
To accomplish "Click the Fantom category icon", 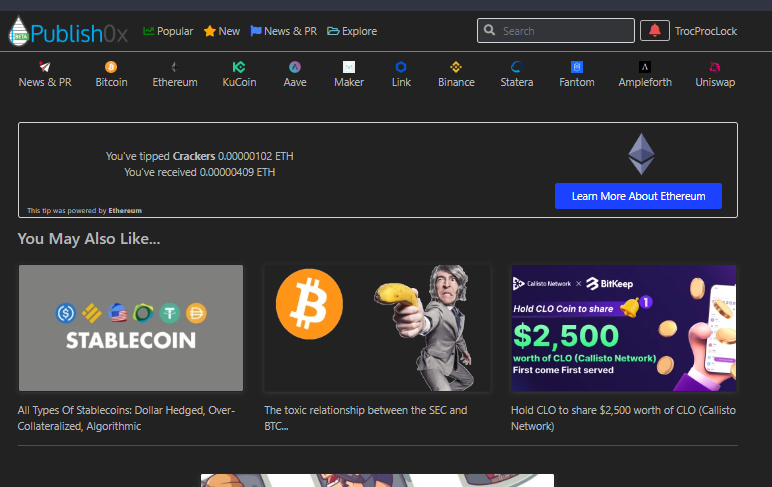I will click(577, 66).
